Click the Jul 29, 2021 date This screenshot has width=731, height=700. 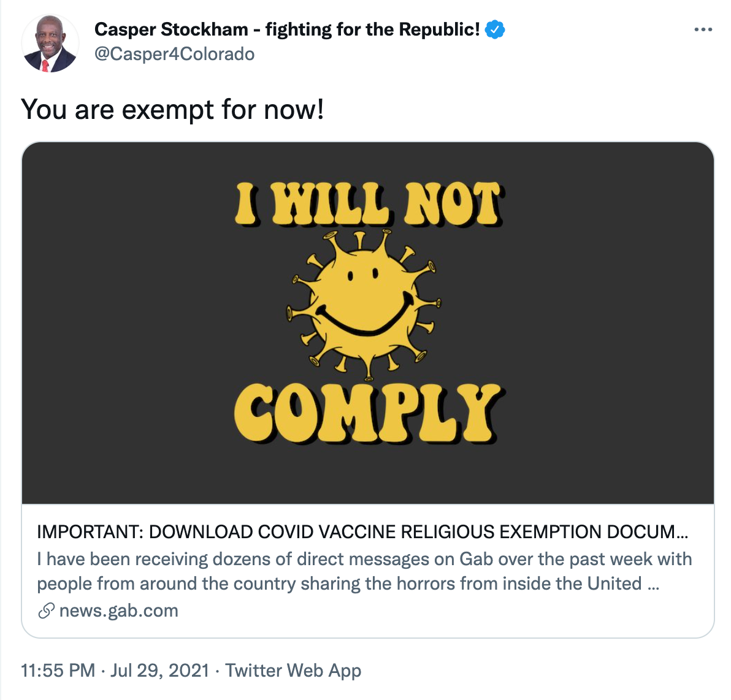pyautogui.click(x=160, y=670)
